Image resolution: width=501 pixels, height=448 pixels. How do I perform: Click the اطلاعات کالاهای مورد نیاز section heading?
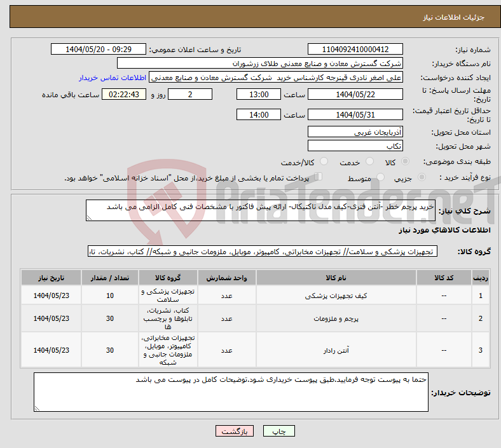444,230
